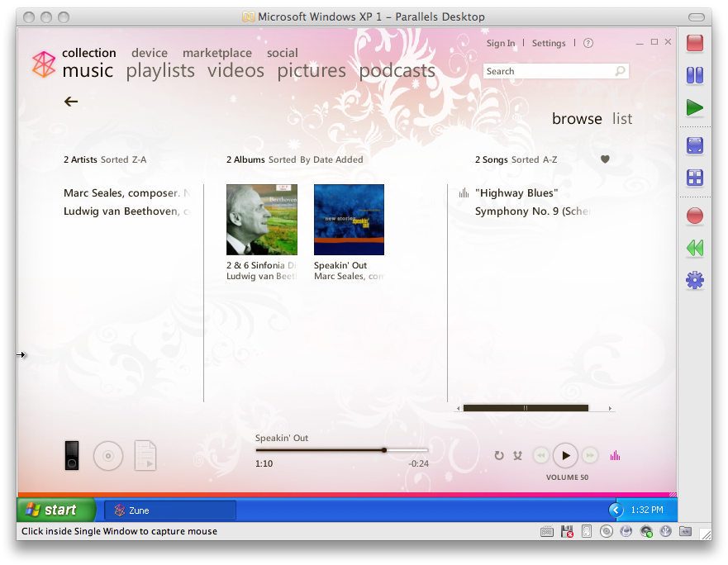Screen dimensions: 728x565
Task: Change artists sort order Sorted Z-A
Action: [x=123, y=159]
